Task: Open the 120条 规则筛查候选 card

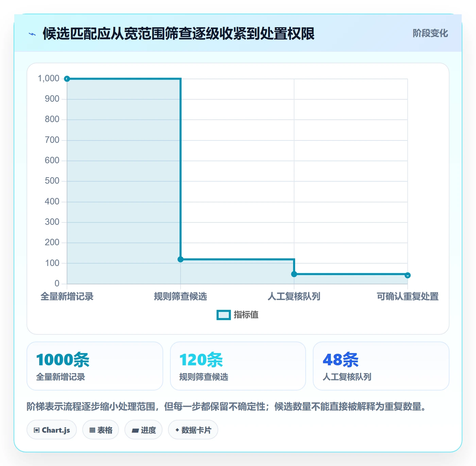Action: (238, 366)
